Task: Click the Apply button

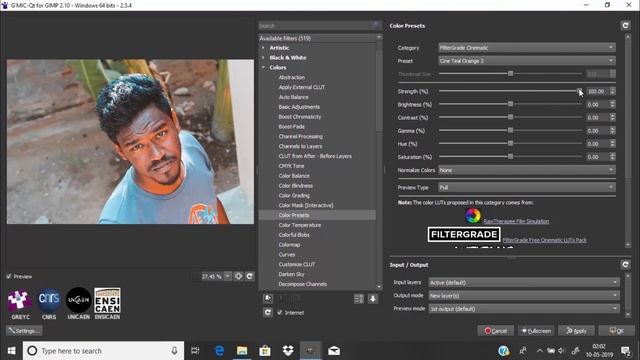Action: tap(576, 331)
